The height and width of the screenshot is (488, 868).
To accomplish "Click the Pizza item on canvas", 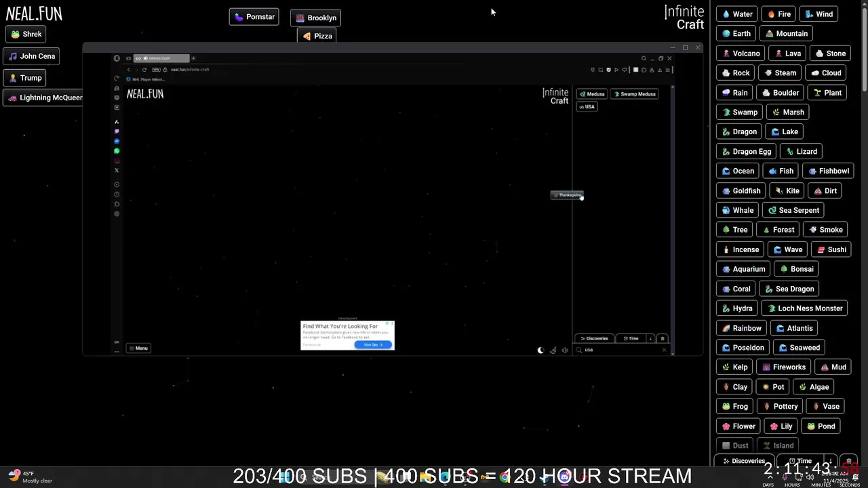I will click(x=317, y=36).
